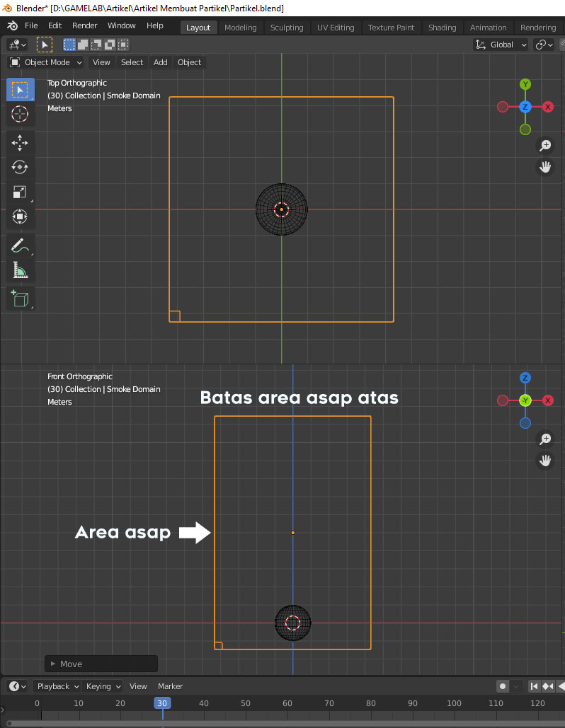Switch to the Shading workspace tab

(443, 28)
